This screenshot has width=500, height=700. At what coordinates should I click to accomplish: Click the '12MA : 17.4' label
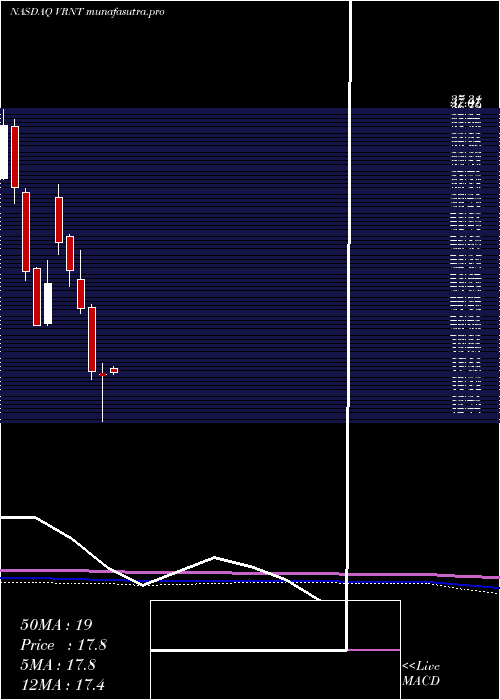[x=62, y=685]
